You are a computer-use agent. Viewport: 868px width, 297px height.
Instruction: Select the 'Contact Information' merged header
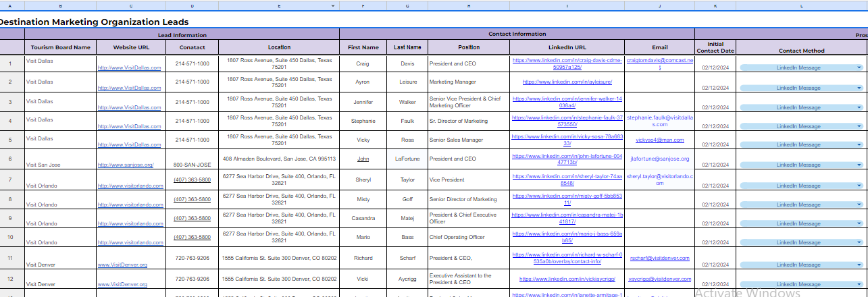point(517,34)
